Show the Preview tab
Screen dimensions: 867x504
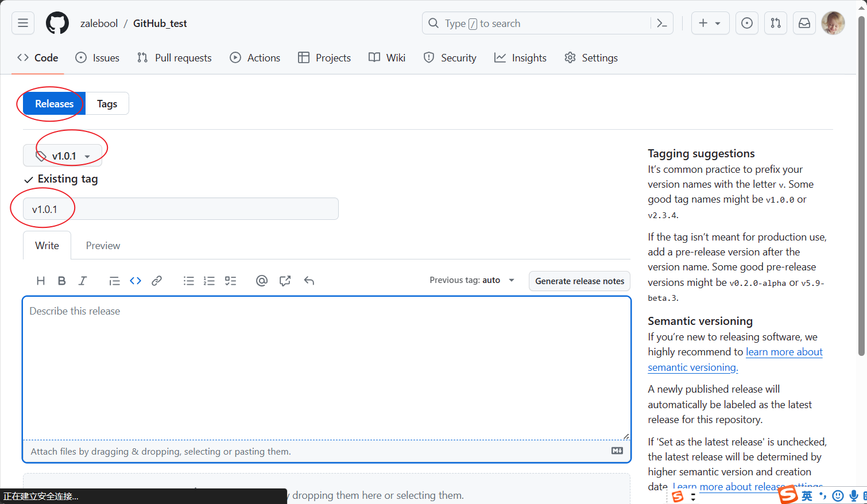[103, 245]
